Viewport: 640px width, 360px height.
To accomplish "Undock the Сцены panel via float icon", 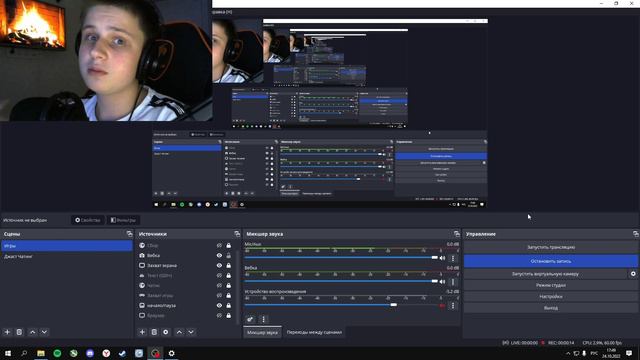I will tap(129, 234).
